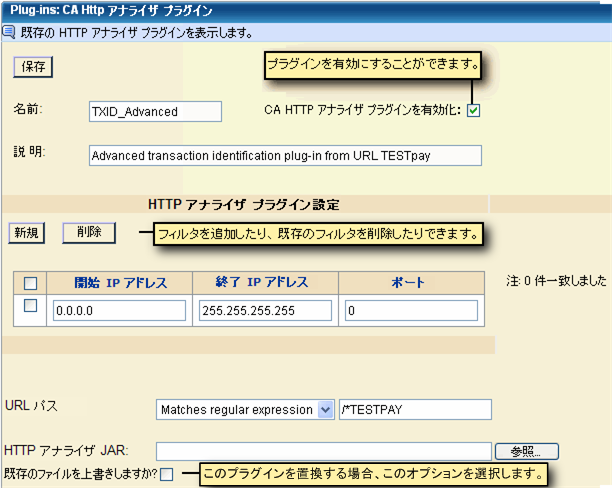The width and height of the screenshot is (612, 488).
Task: Check the select-all checkbox in table header
Action: click(30, 283)
